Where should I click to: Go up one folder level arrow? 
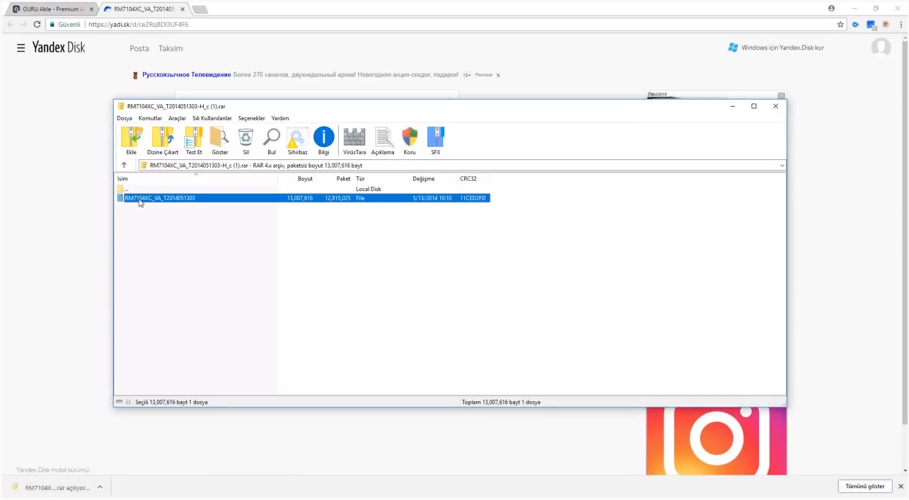pos(124,165)
